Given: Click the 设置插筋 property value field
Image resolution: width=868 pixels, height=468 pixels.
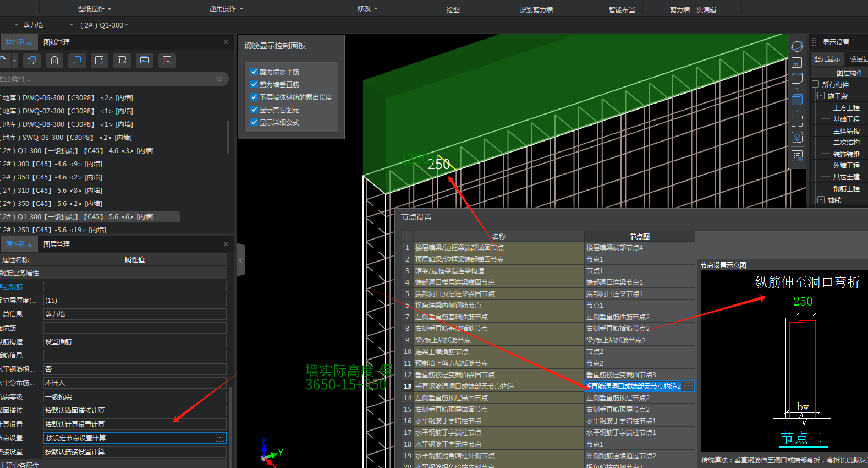Looking at the screenshot, I should coord(135,341).
